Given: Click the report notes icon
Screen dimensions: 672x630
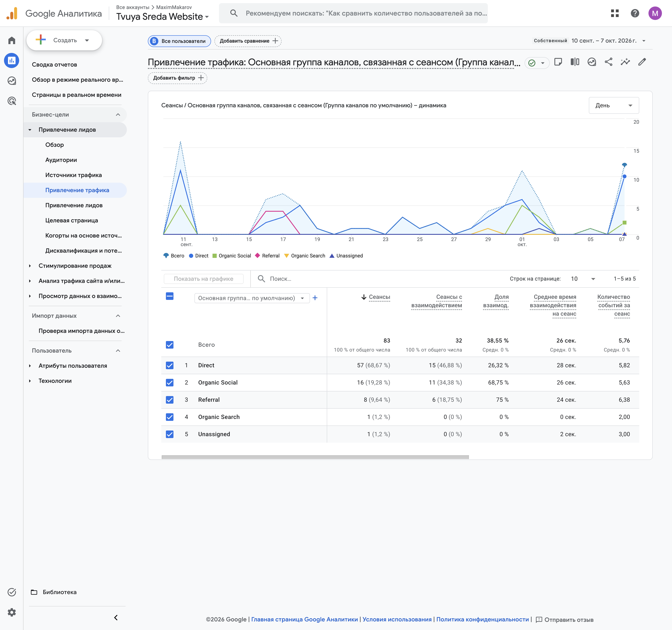Looking at the screenshot, I should coord(558,62).
